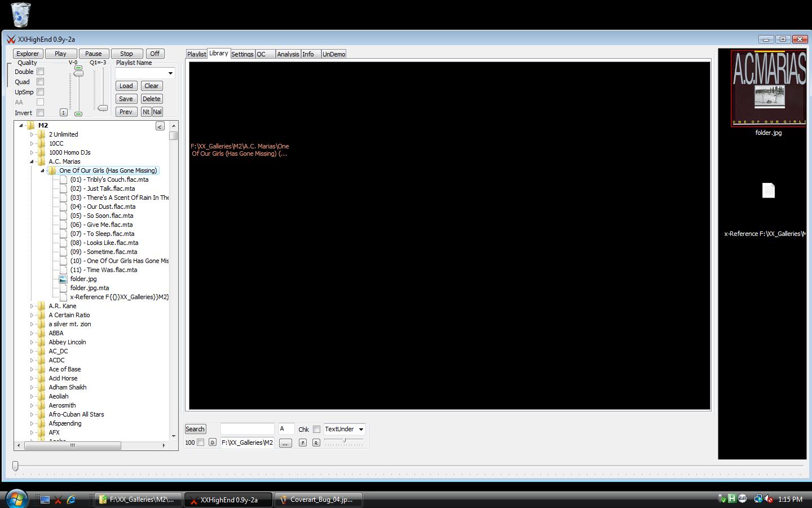Screen dimensions: 812x508
Task: Collapse One Of Our Girls album node
Action: click(42, 170)
